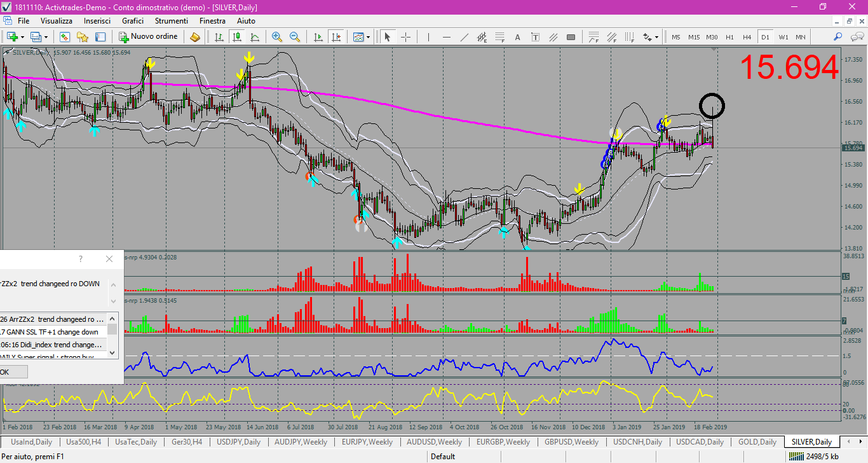Open the Navigator favorites icon
Image resolution: width=868 pixels, height=463 pixels.
point(82,37)
